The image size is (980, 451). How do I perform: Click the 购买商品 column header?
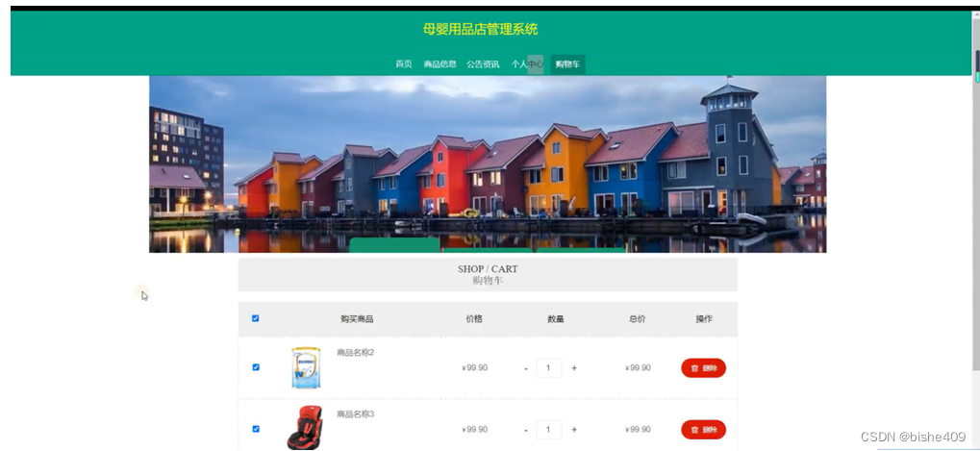(357, 319)
